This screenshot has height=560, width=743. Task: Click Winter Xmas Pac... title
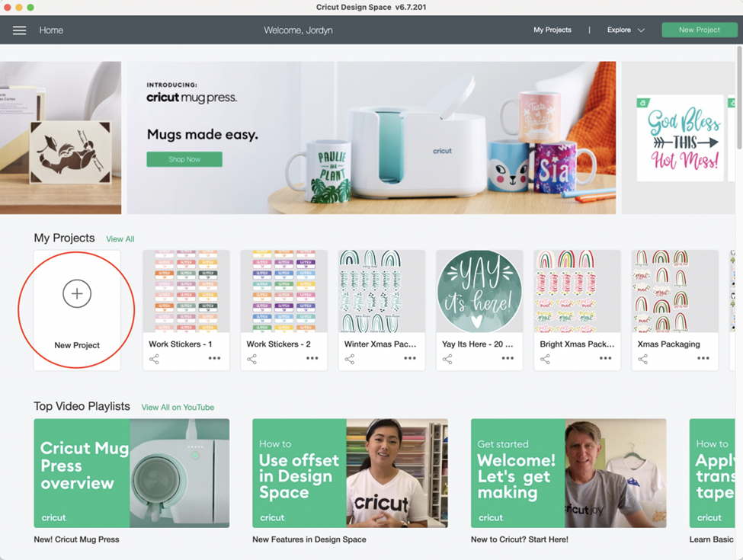tap(380, 344)
